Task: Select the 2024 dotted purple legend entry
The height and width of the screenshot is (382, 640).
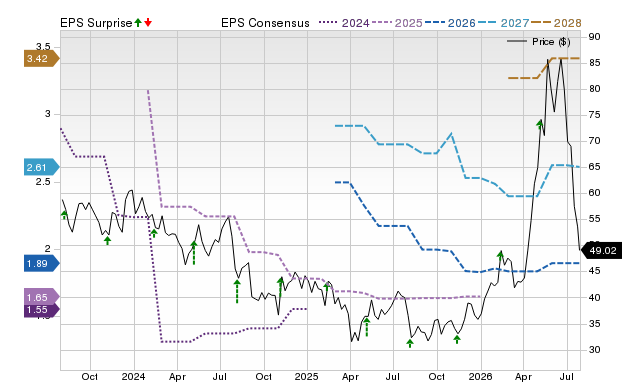Action: click(x=344, y=23)
